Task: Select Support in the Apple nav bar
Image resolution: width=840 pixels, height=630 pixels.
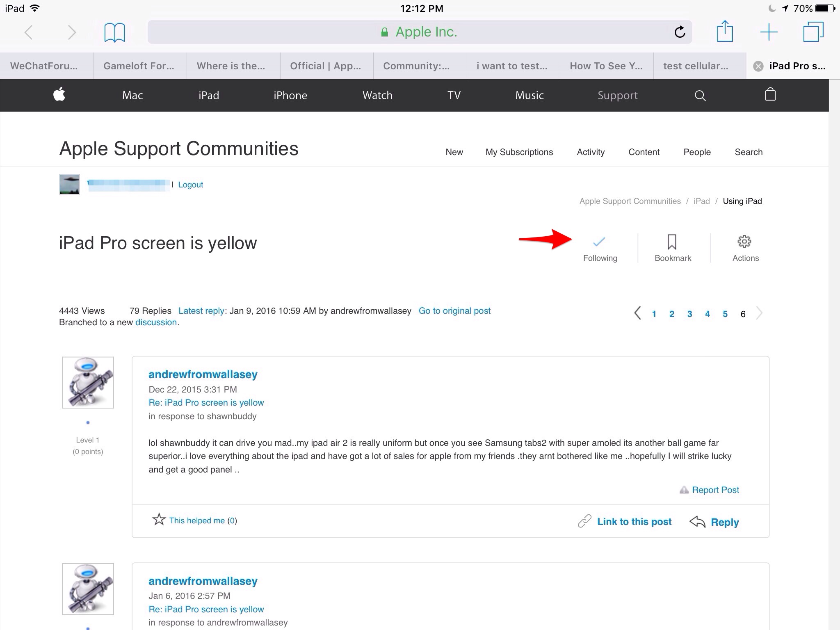Action: click(x=617, y=96)
